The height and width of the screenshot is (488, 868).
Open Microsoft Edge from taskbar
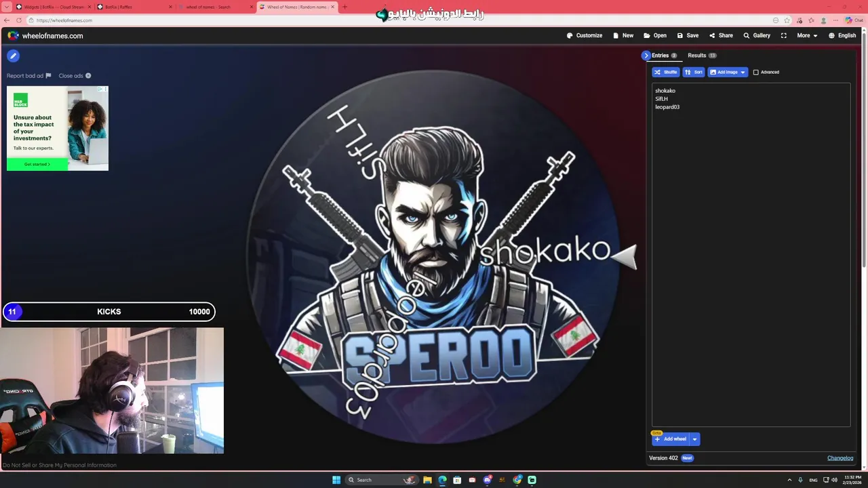coord(442,480)
